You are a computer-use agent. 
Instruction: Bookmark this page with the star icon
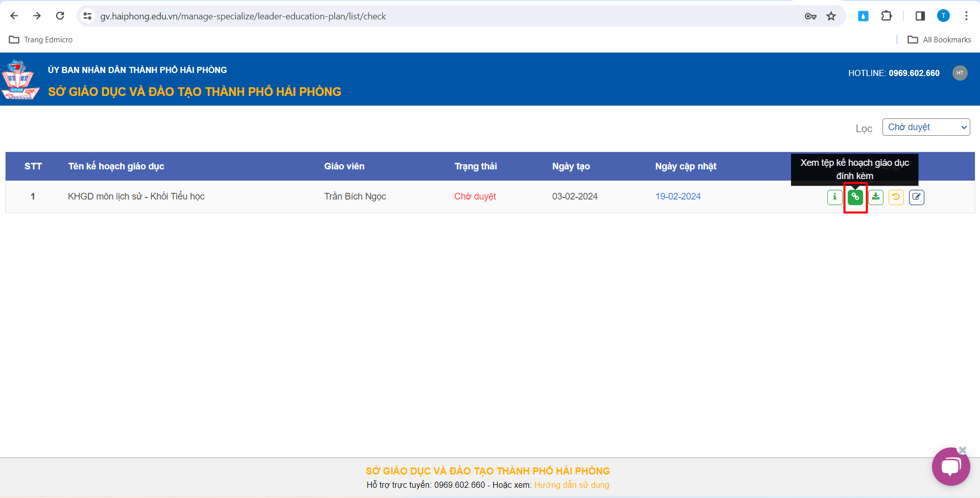831,16
